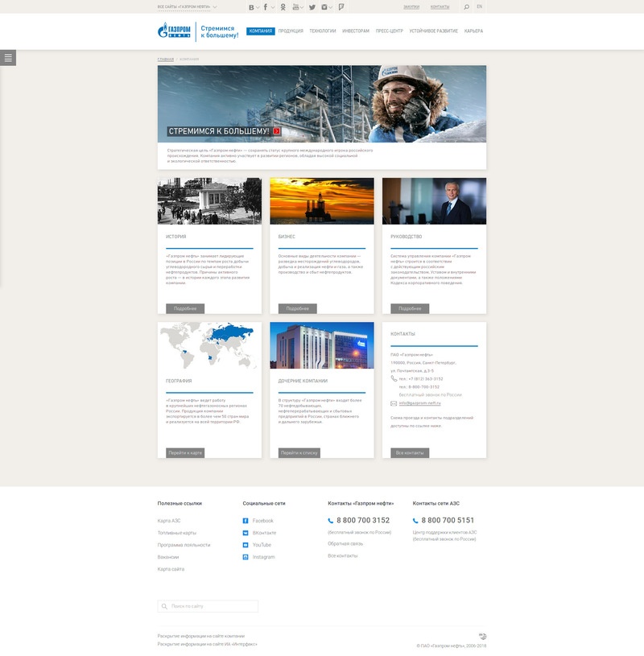Click the red arrow on hero banner
The width and height of the screenshot is (644, 656).
pyautogui.click(x=277, y=130)
